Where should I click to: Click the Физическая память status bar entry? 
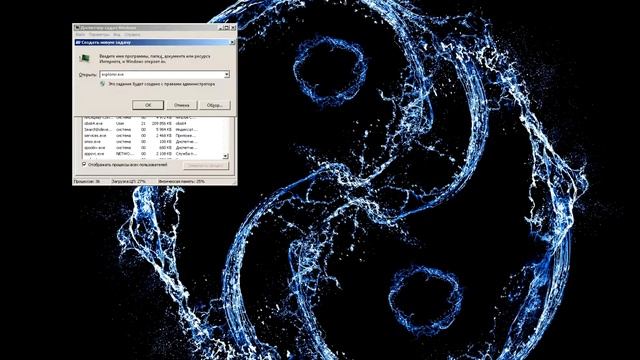point(182,181)
